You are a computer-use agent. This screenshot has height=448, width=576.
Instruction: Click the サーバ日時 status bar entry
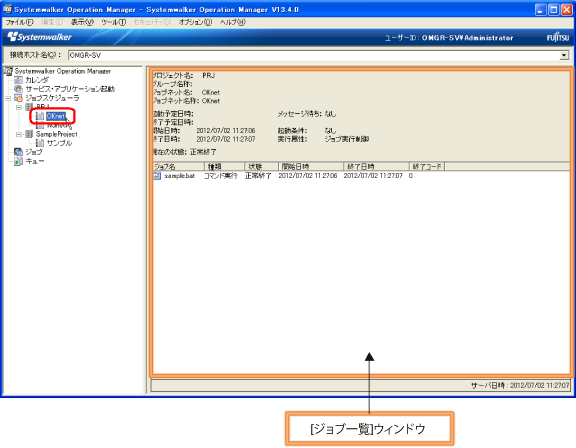(520, 385)
